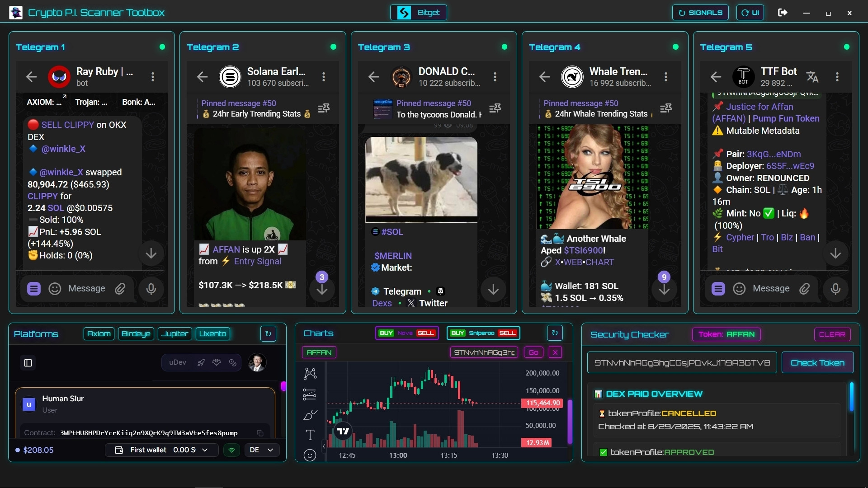
Task: Click the translate icon in Telegram 5
Action: [812, 77]
